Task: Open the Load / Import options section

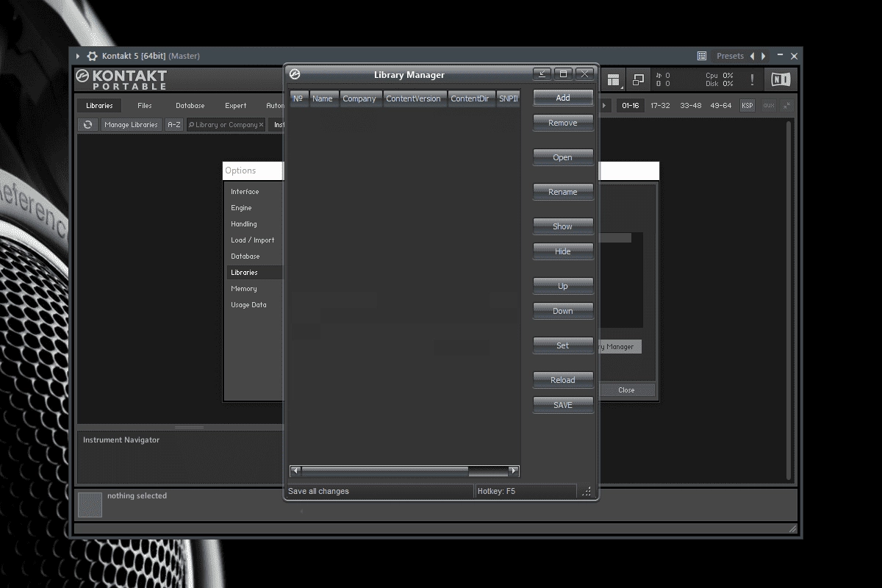Action: point(254,240)
